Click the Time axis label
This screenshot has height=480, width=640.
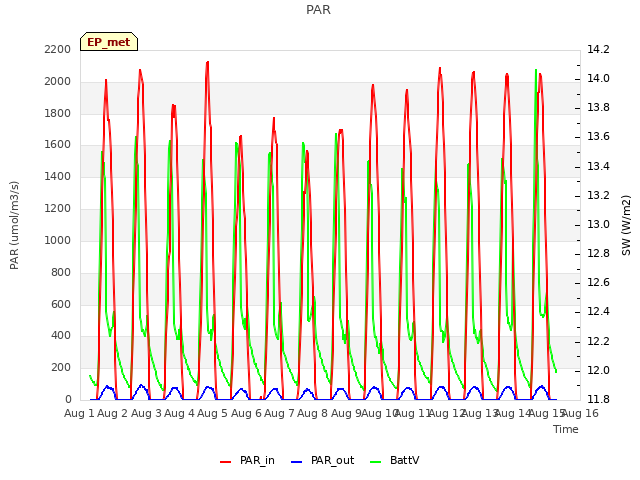coord(566,429)
